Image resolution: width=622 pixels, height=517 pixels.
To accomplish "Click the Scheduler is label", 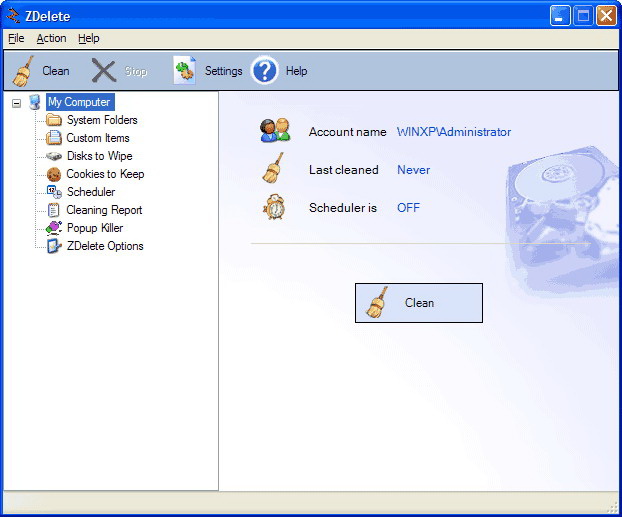I will 343,208.
